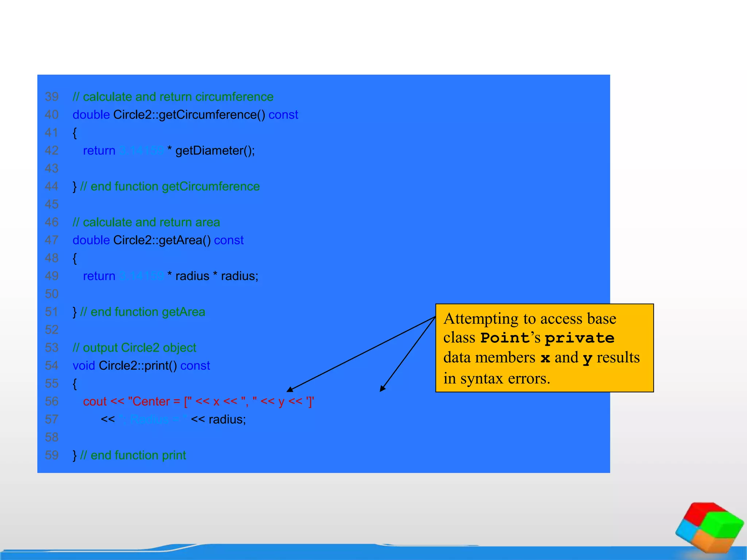Click the getCircumference function declaration line
Viewport: 747px width, 560px height.
coord(185,115)
